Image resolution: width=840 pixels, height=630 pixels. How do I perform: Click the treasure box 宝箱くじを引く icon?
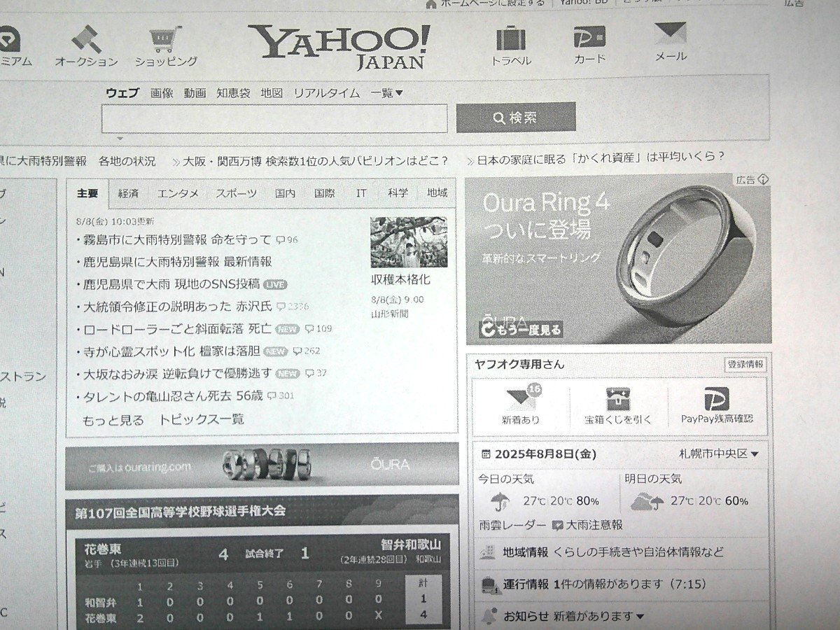tap(618, 400)
